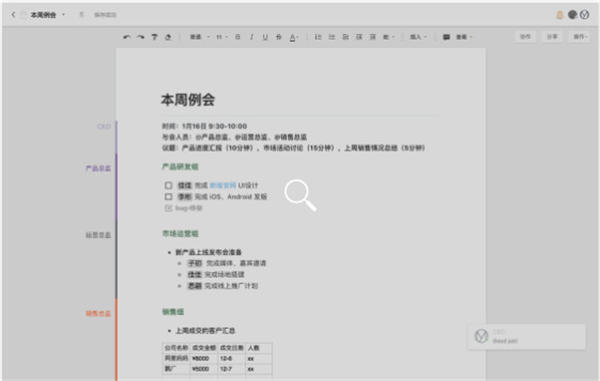
Task: Click the 本周例会 document heading
Action: (188, 100)
